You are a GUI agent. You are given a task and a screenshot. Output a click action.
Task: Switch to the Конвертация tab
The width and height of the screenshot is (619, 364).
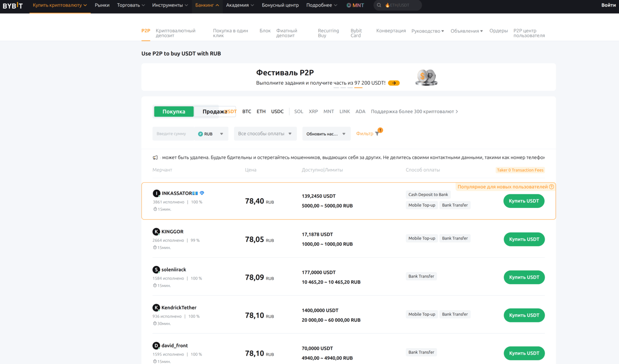[391, 31]
